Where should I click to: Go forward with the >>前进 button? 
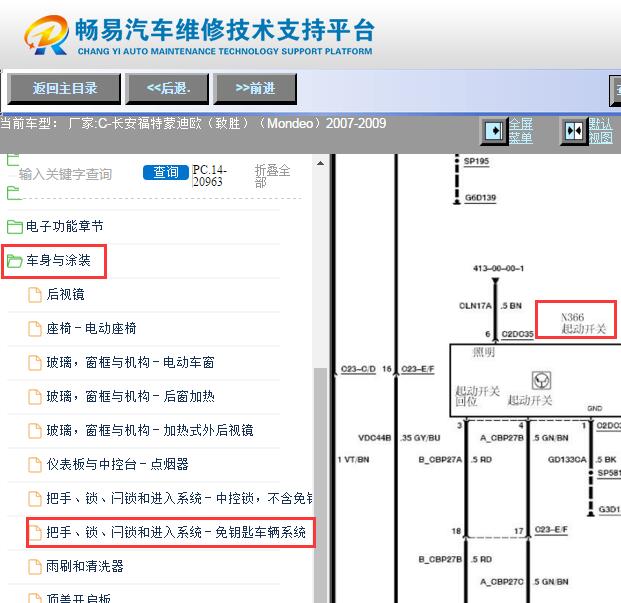point(255,88)
